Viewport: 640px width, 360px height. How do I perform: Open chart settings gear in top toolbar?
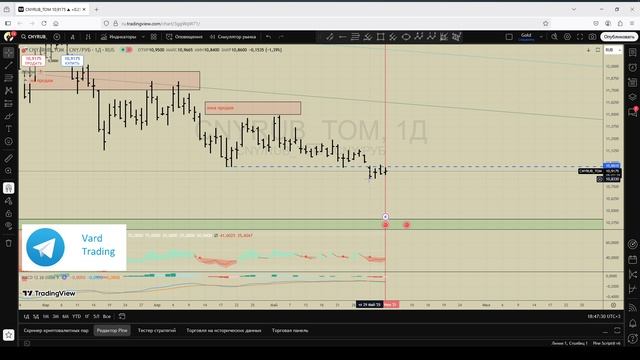567,37
